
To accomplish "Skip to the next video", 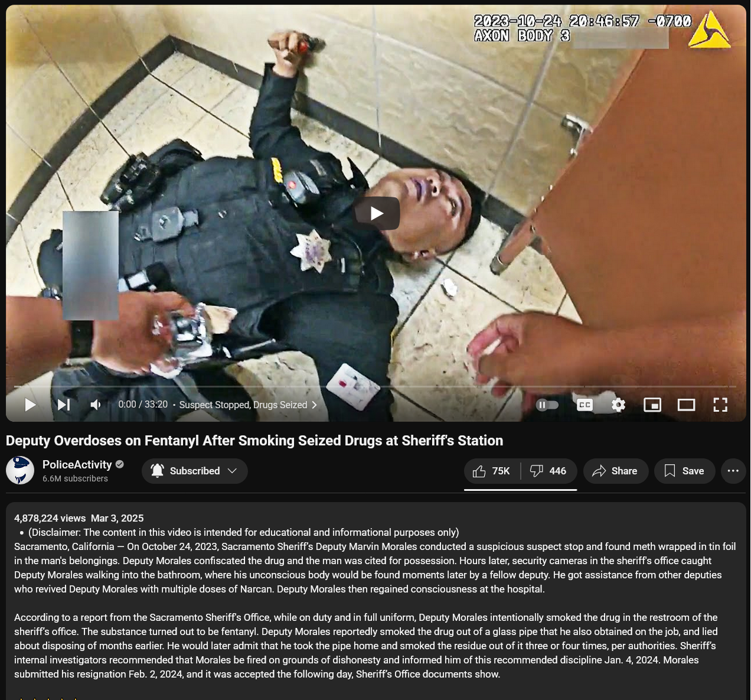I will pyautogui.click(x=64, y=405).
